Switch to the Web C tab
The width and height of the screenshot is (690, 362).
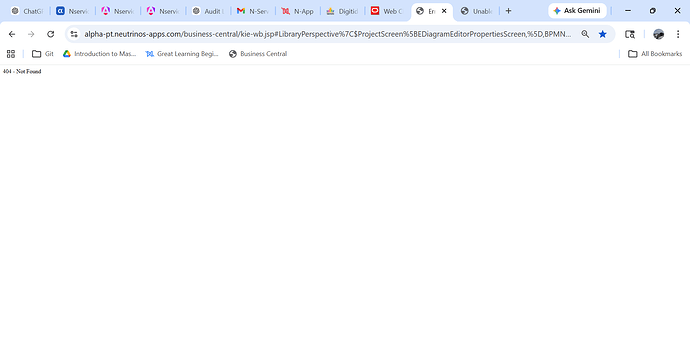[388, 11]
